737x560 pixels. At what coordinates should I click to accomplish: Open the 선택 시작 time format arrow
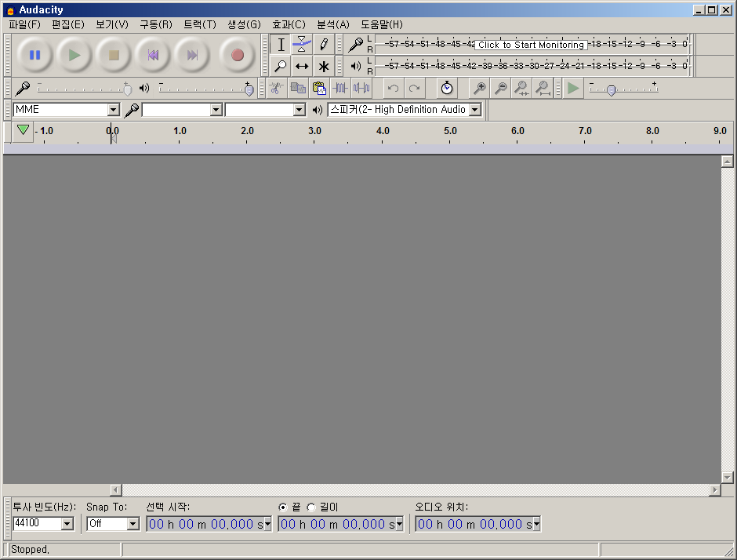[x=267, y=524]
